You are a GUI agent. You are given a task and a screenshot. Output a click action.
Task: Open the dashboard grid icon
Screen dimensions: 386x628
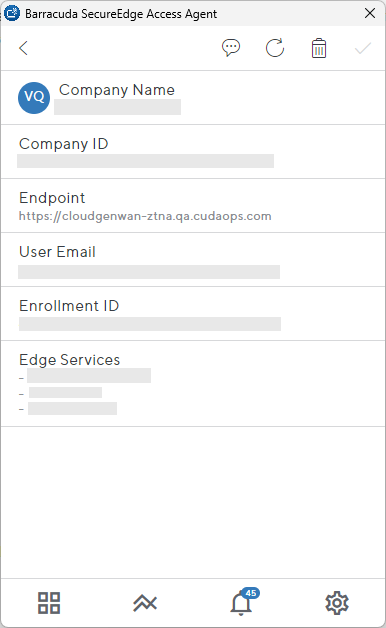pyautogui.click(x=49, y=603)
